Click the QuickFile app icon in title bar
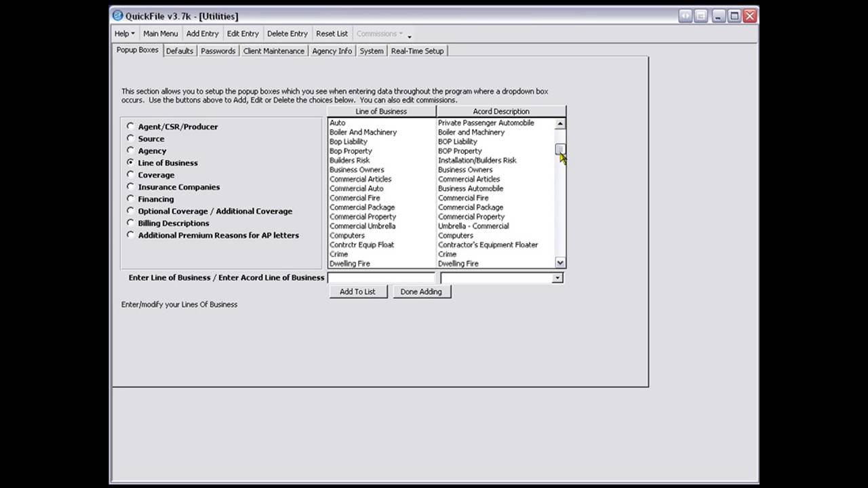The width and height of the screenshot is (868, 488). point(118,16)
